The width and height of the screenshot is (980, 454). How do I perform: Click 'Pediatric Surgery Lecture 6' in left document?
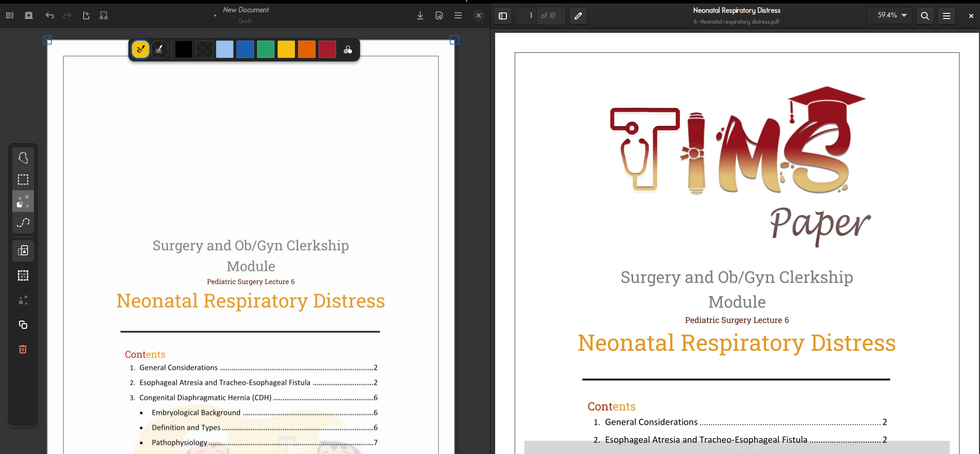click(x=251, y=282)
